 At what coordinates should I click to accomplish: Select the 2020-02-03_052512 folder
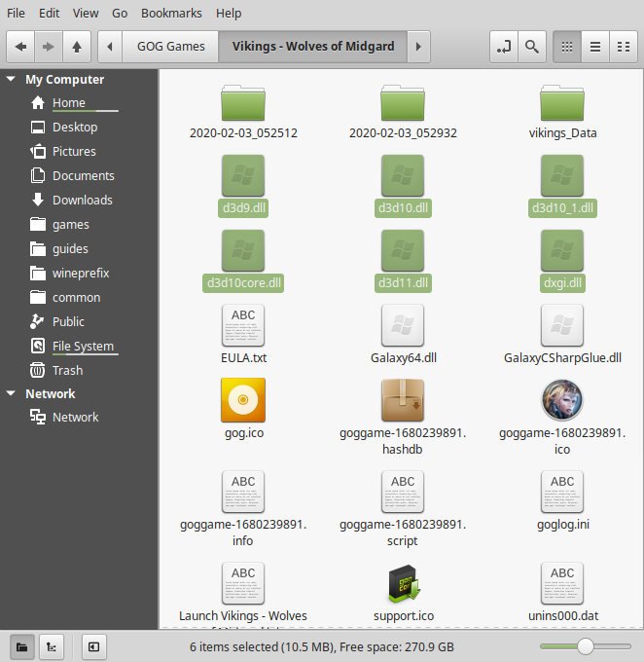pyautogui.click(x=243, y=112)
